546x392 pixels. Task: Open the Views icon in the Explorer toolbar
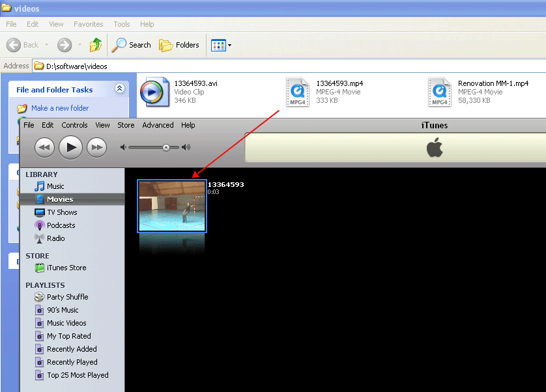219,46
